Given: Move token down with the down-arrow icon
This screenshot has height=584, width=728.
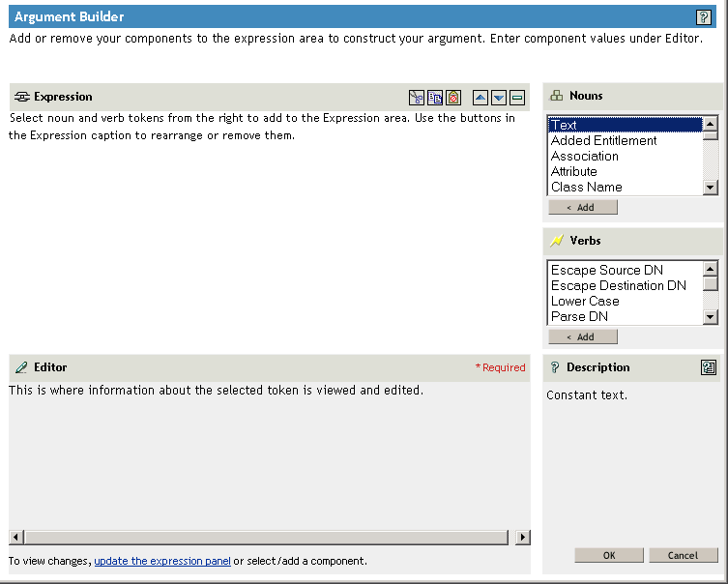Looking at the screenshot, I should point(499,98).
